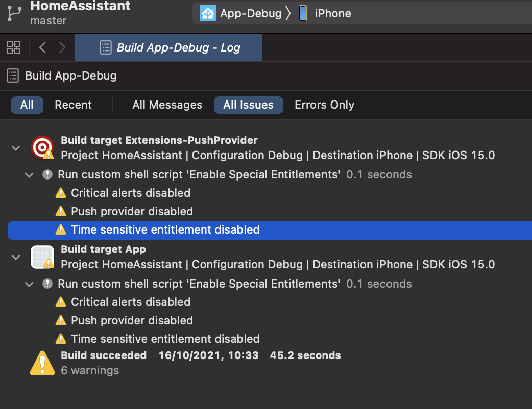
Task: Switch to the All Issues view
Action: (x=248, y=105)
